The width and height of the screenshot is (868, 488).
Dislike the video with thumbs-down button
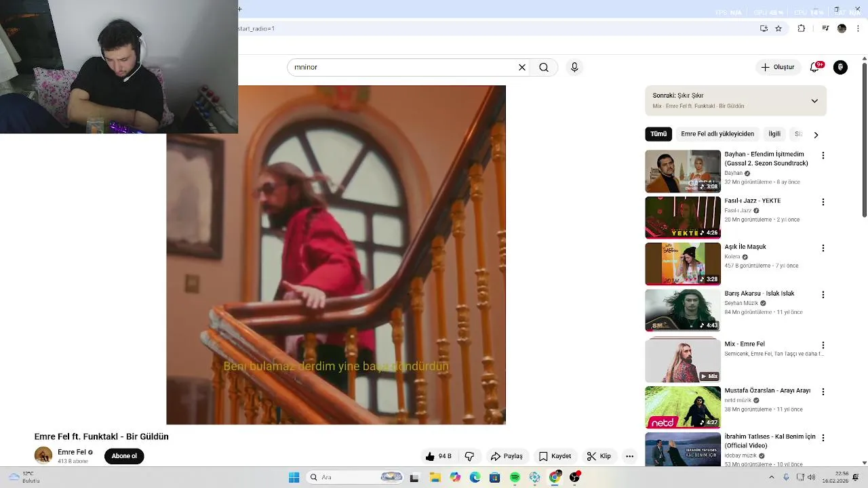tap(469, 456)
